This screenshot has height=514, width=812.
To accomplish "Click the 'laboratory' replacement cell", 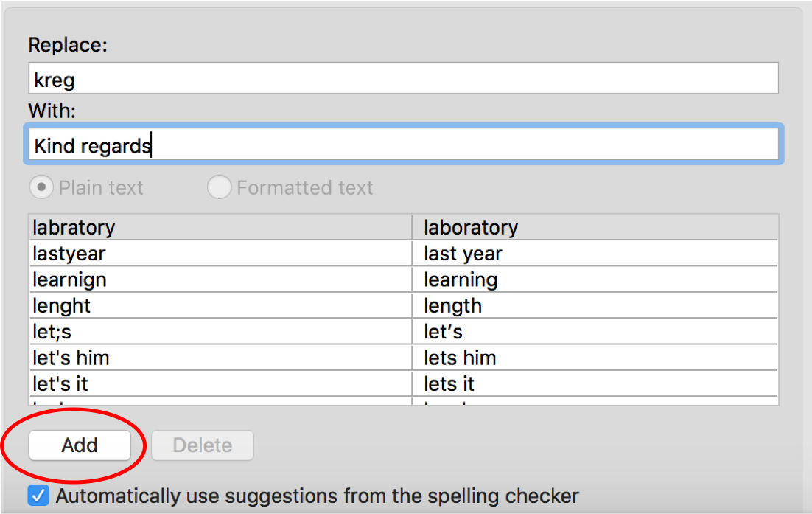I will click(x=471, y=227).
